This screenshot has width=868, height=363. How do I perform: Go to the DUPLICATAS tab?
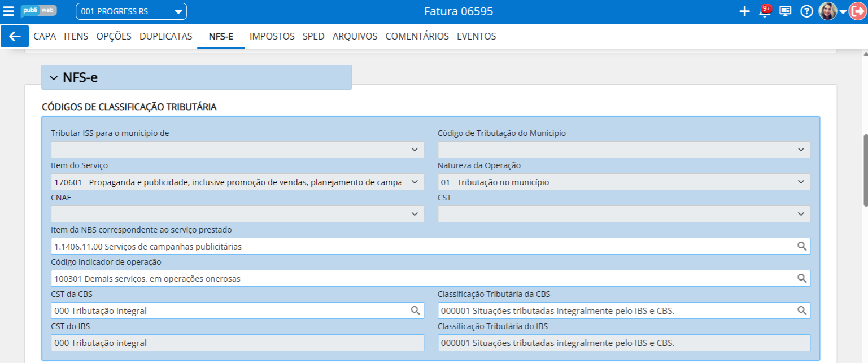(165, 36)
